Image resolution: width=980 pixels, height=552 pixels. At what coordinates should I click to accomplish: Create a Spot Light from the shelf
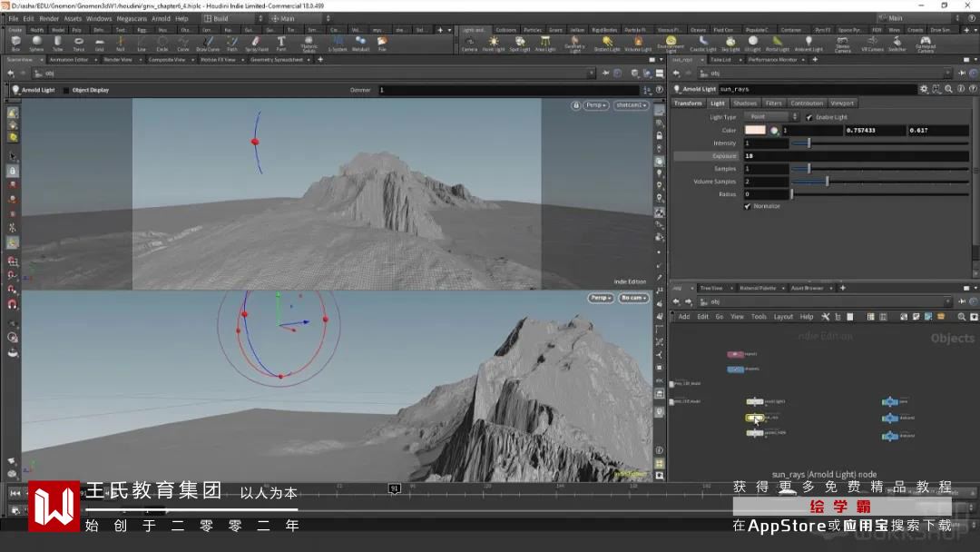coord(519,44)
